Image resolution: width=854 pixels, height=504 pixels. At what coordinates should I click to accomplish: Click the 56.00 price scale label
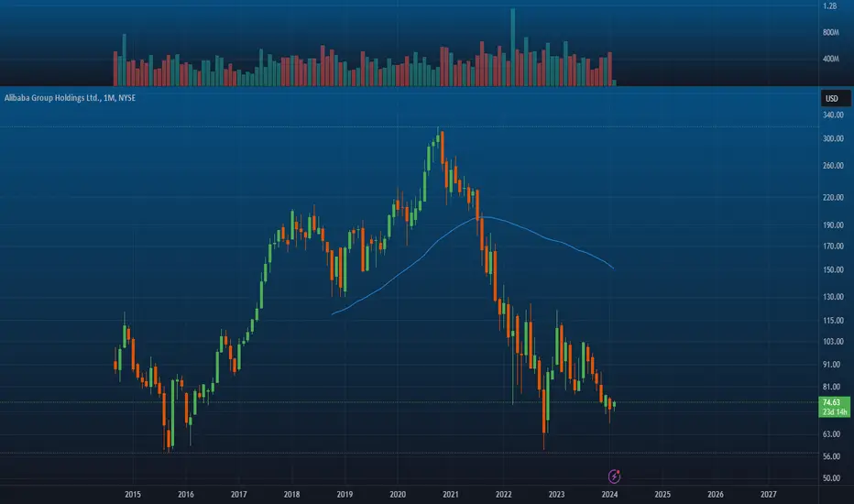(x=832, y=456)
